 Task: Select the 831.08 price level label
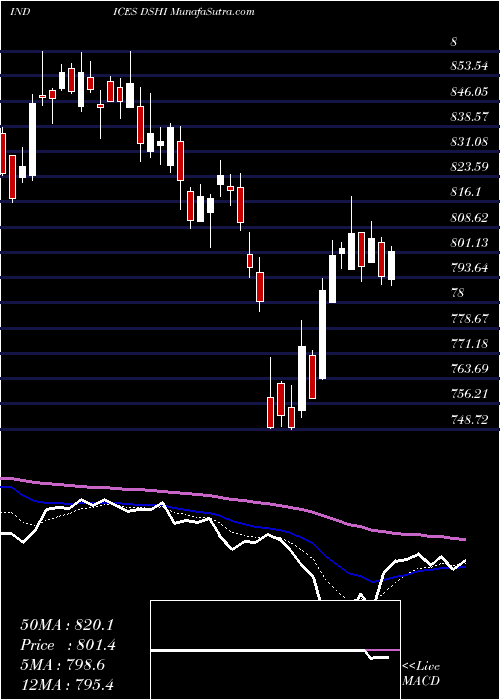point(469,142)
